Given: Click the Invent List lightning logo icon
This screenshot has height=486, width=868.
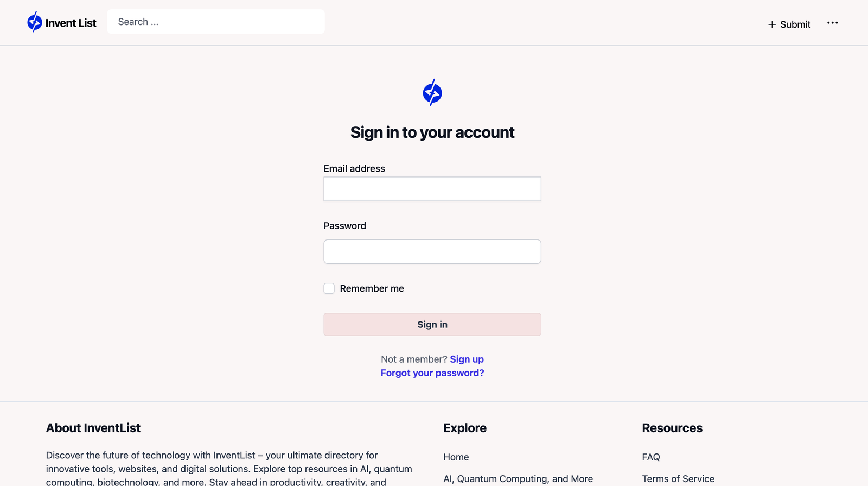Looking at the screenshot, I should point(35,22).
